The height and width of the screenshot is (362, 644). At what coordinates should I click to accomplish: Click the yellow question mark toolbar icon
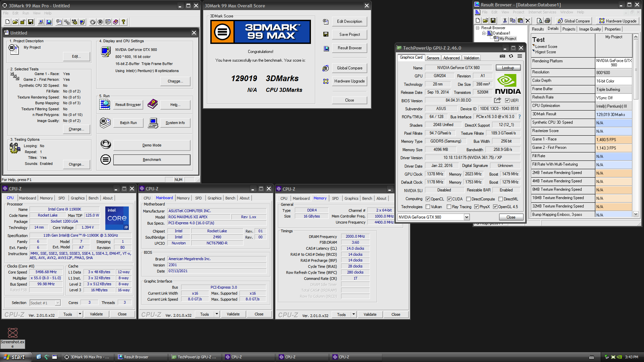pyautogui.click(x=123, y=22)
